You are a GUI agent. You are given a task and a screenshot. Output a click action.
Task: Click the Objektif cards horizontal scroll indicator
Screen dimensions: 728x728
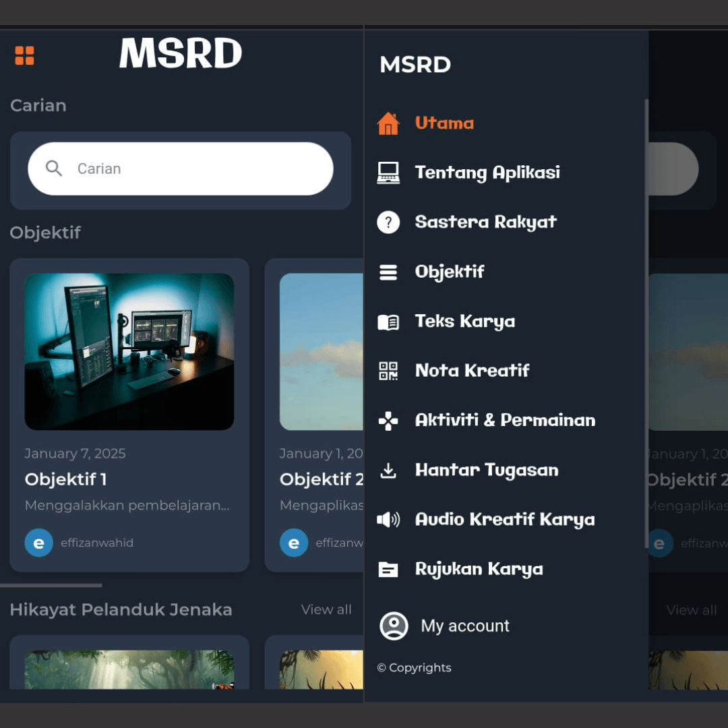[51, 586]
